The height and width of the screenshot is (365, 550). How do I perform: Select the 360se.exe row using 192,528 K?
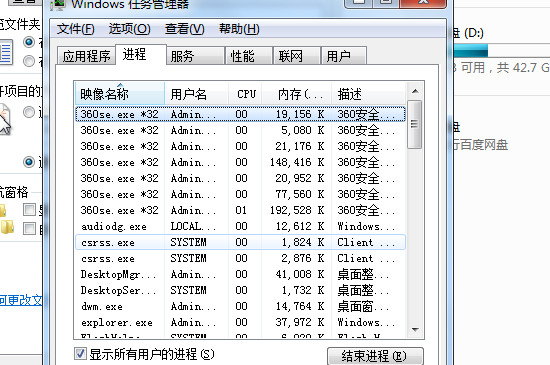[x=240, y=210]
